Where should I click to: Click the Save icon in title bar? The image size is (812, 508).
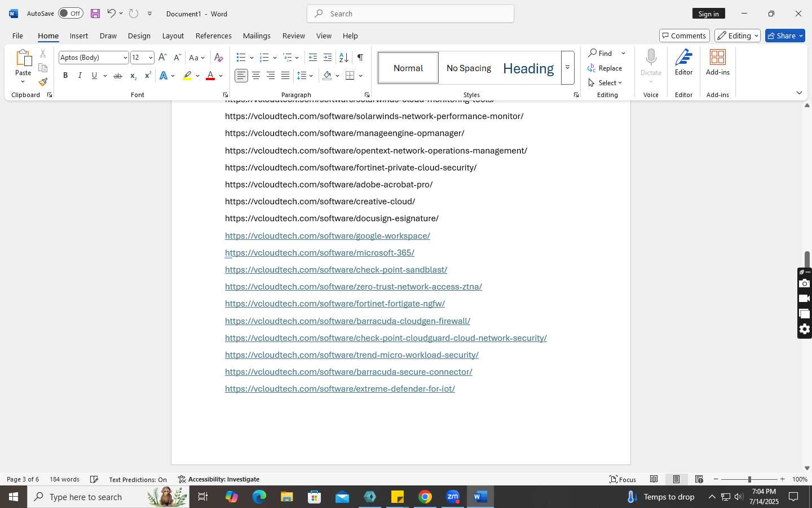(x=95, y=14)
